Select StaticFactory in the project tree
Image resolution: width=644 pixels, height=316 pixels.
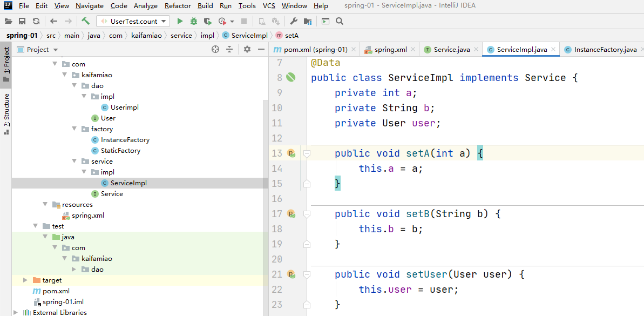click(120, 150)
